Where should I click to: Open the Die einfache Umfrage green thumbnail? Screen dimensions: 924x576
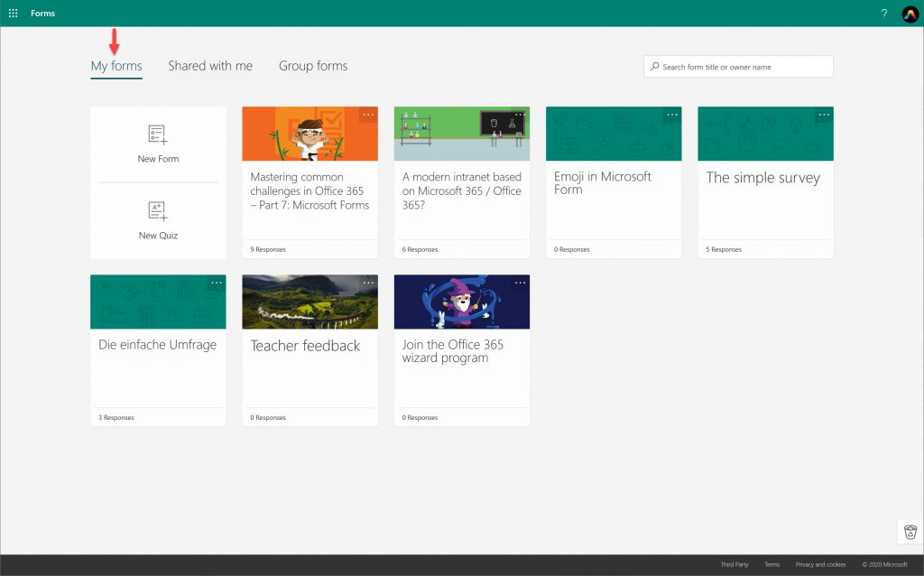pos(158,302)
